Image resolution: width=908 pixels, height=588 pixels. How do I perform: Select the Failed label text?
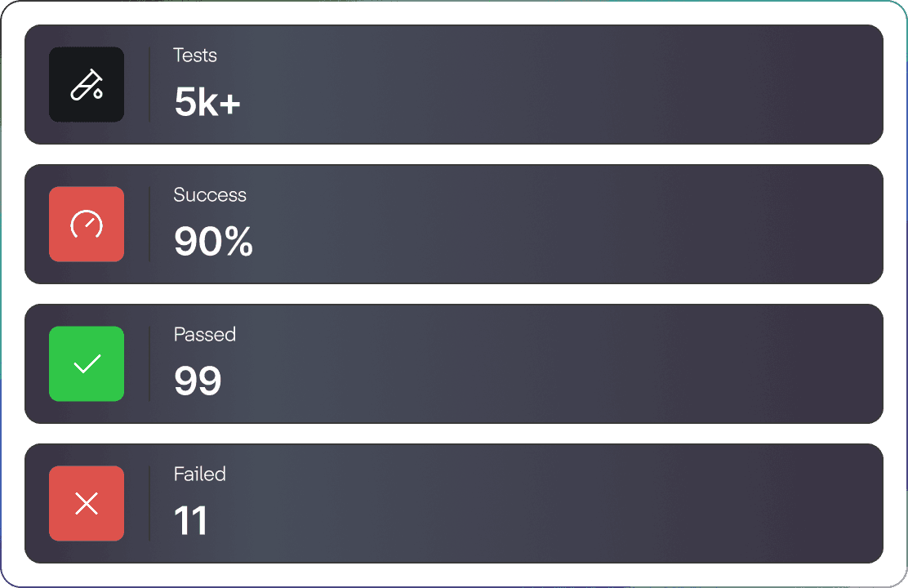tap(199, 474)
